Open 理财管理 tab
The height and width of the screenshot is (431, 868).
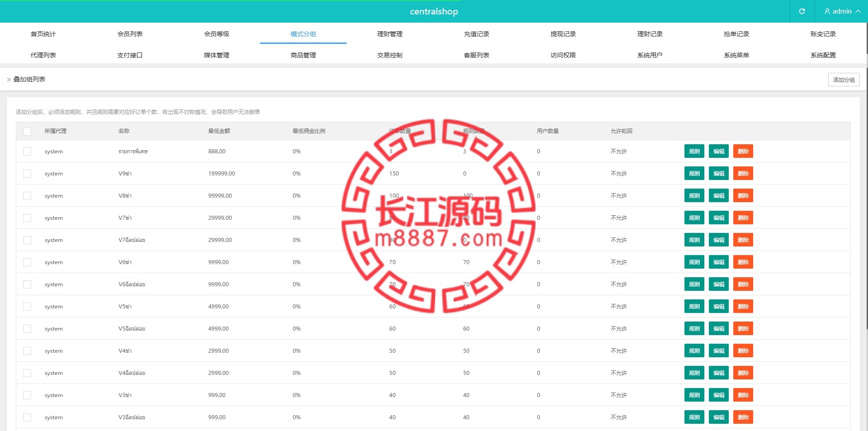pos(390,34)
